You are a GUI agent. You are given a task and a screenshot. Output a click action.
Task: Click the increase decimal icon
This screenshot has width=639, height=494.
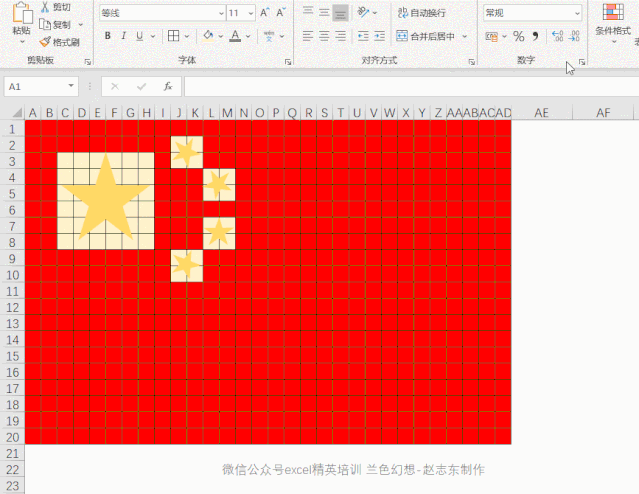tap(557, 36)
